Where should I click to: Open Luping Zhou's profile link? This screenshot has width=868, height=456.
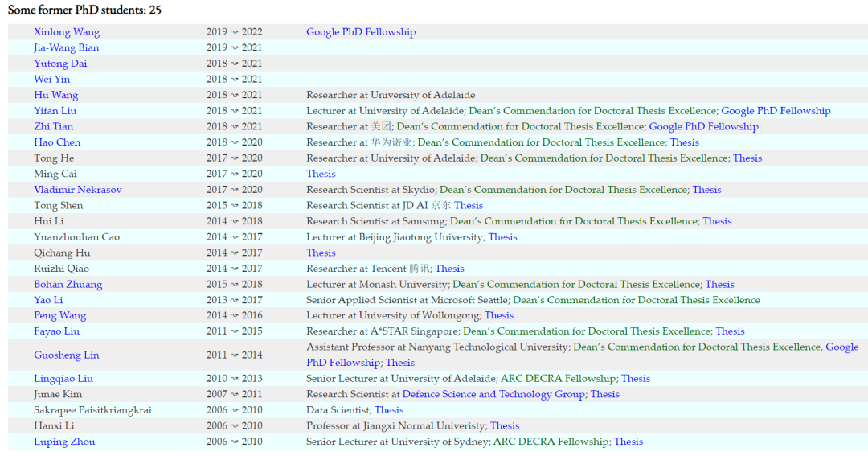pos(64,442)
